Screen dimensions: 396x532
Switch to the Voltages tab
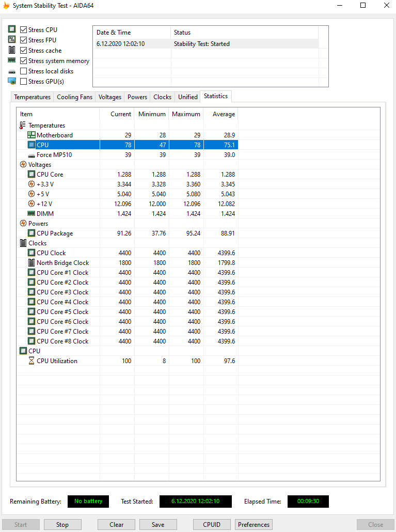pyautogui.click(x=110, y=97)
